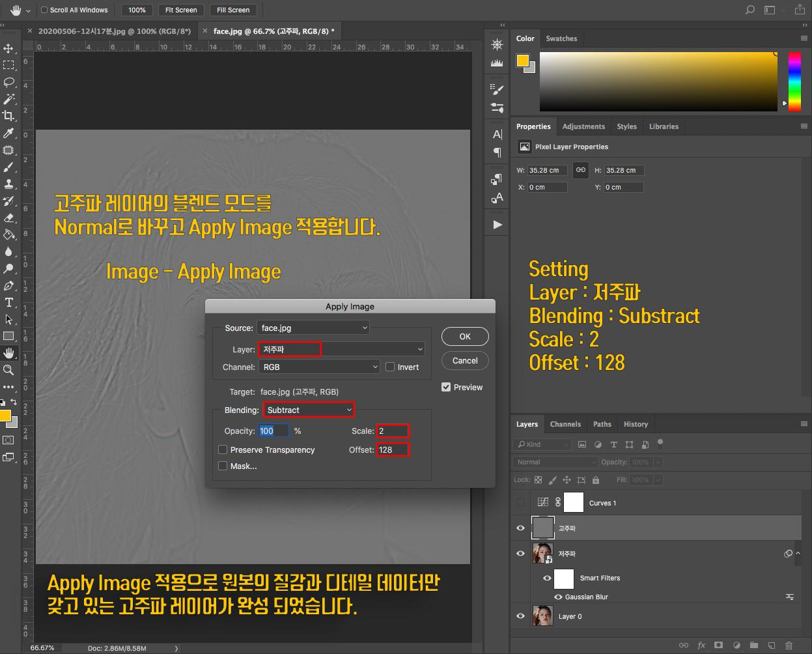The width and height of the screenshot is (812, 654).
Task: Collapse the 저주파 layer smart filters
Action: (798, 554)
